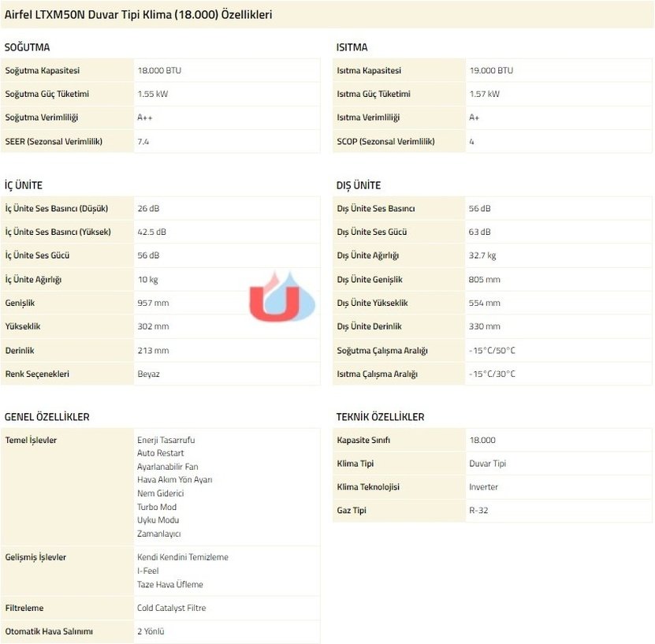Select the '63 dB' outdoor sound power value

[x=479, y=232]
